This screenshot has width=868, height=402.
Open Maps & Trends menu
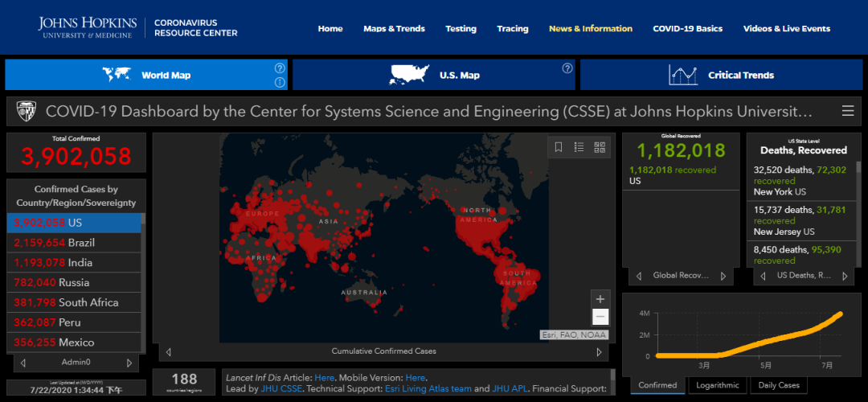(x=394, y=29)
